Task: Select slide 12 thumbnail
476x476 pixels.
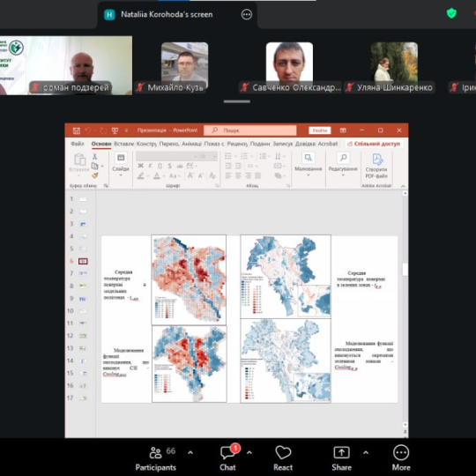Action: pyautogui.click(x=83, y=336)
